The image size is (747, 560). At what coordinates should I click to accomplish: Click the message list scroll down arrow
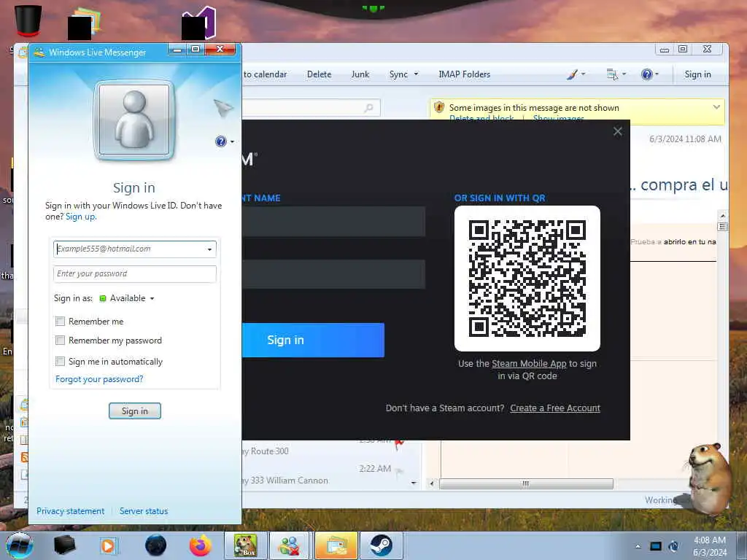coord(414,483)
